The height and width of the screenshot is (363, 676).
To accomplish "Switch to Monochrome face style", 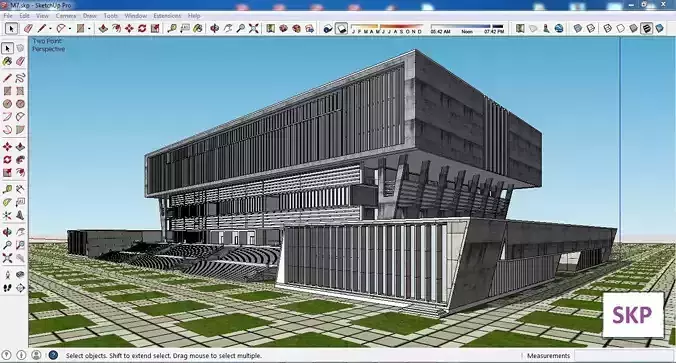I will click(x=660, y=28).
